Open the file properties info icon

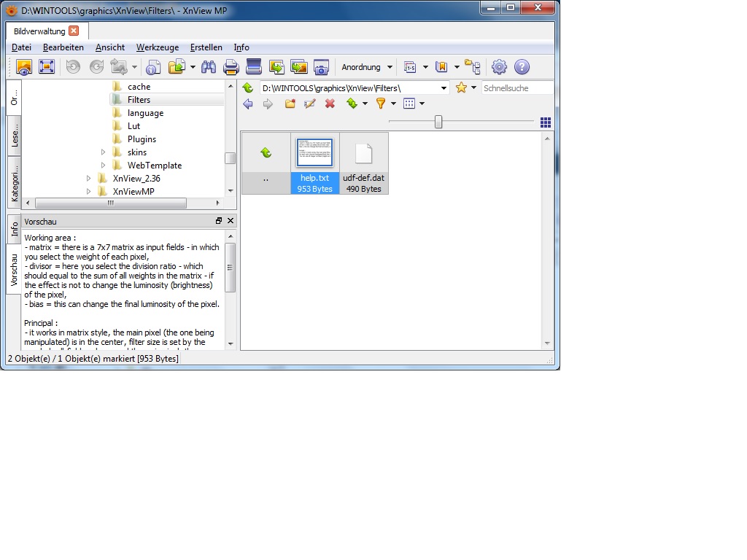(x=153, y=67)
